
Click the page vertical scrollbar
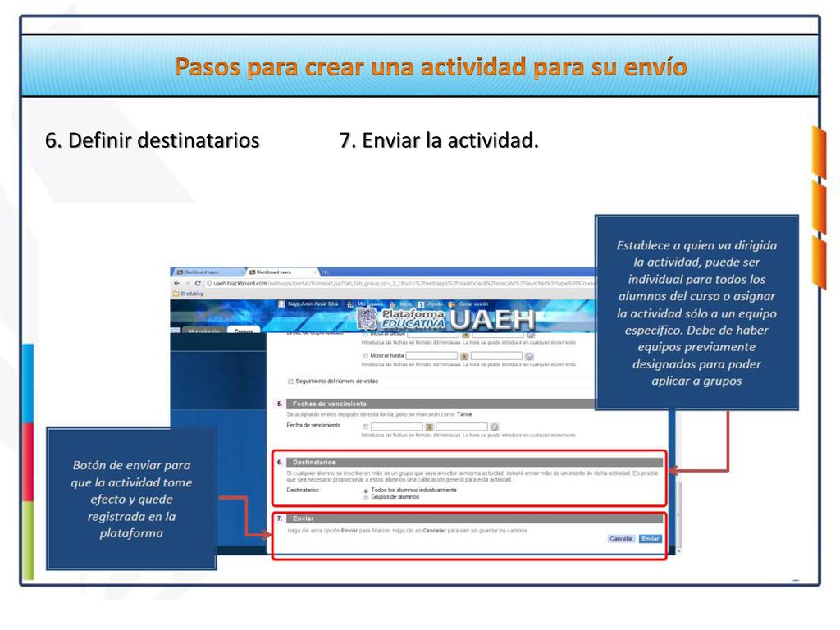[x=678, y=514]
